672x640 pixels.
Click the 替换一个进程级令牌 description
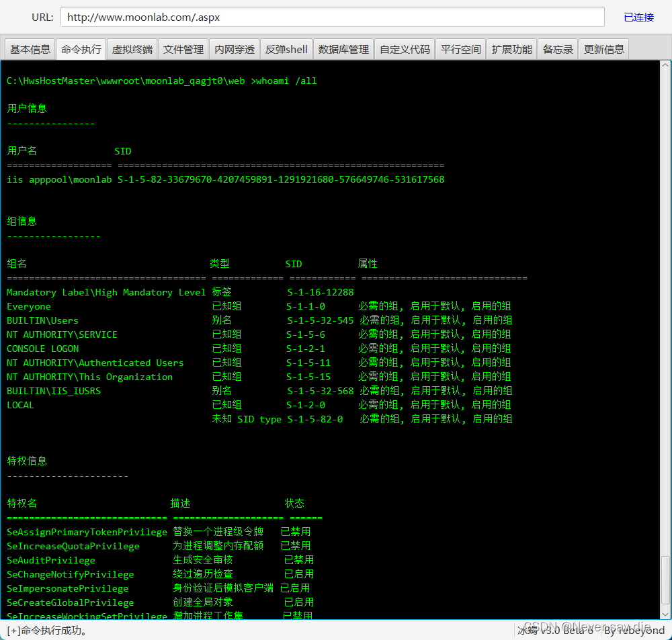point(218,532)
